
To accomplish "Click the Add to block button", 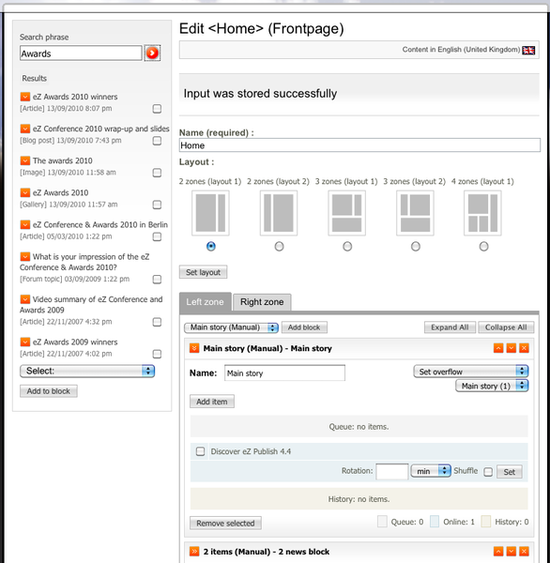I will 48,391.
